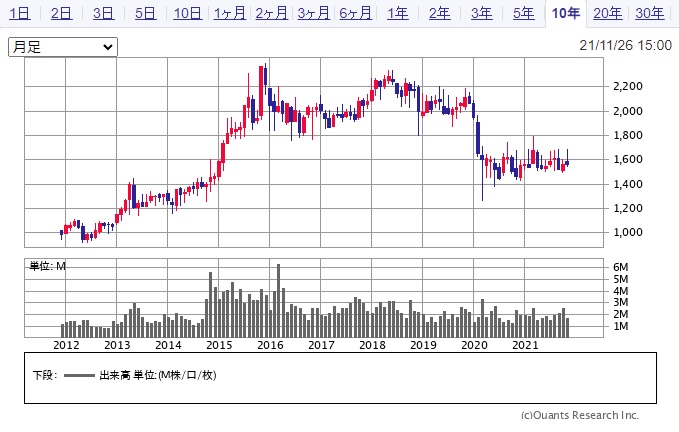Click the gray volume legend line sample
Screen dimensions: 679x432
(x=79, y=376)
